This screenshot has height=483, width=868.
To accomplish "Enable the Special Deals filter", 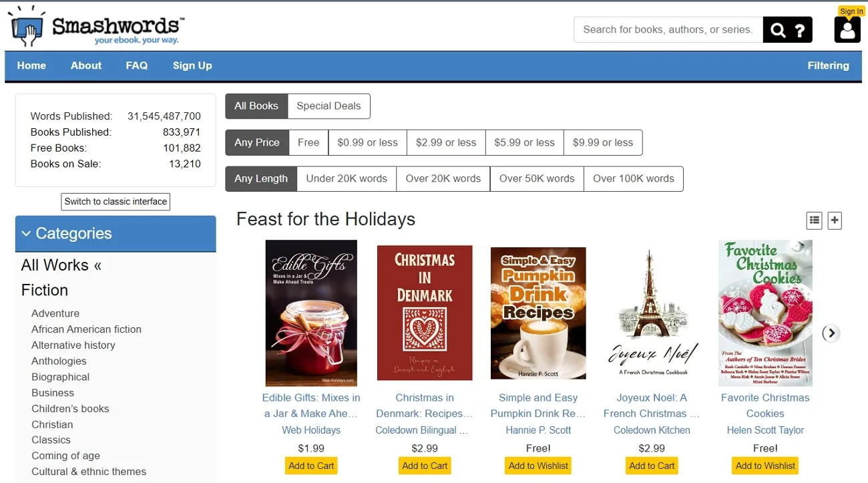I will [x=329, y=106].
